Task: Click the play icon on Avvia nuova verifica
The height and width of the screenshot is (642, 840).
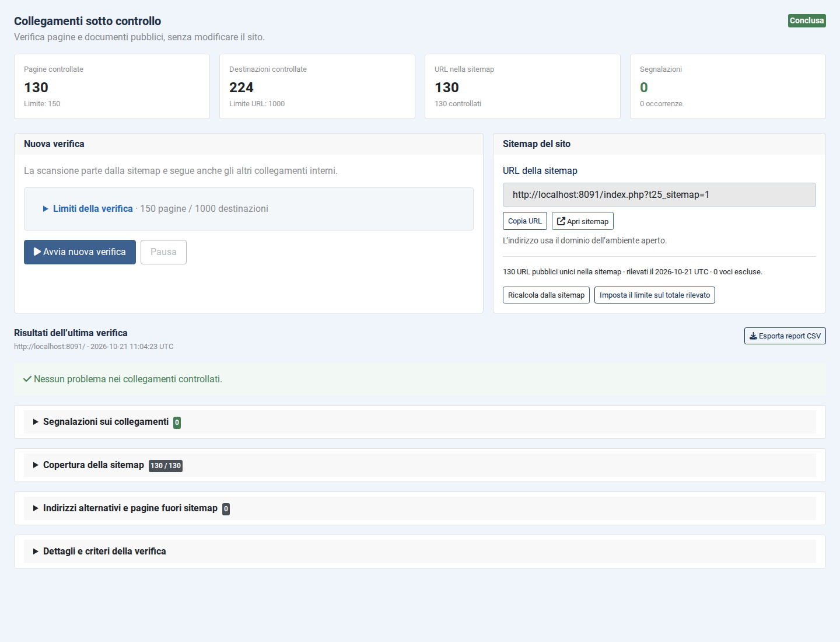Action: click(37, 252)
